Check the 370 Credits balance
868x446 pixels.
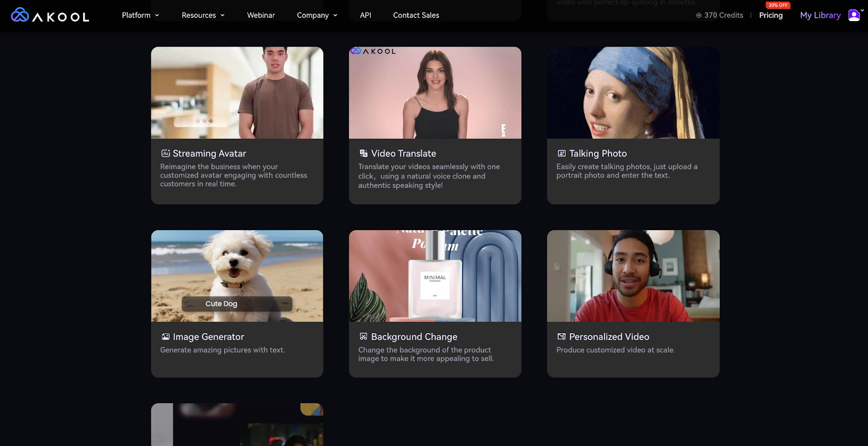point(724,15)
